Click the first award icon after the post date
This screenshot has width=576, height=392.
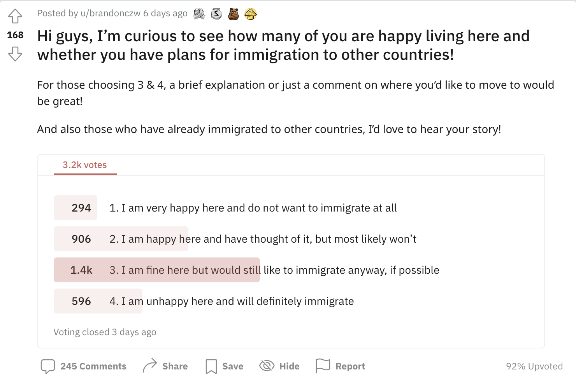coord(199,14)
